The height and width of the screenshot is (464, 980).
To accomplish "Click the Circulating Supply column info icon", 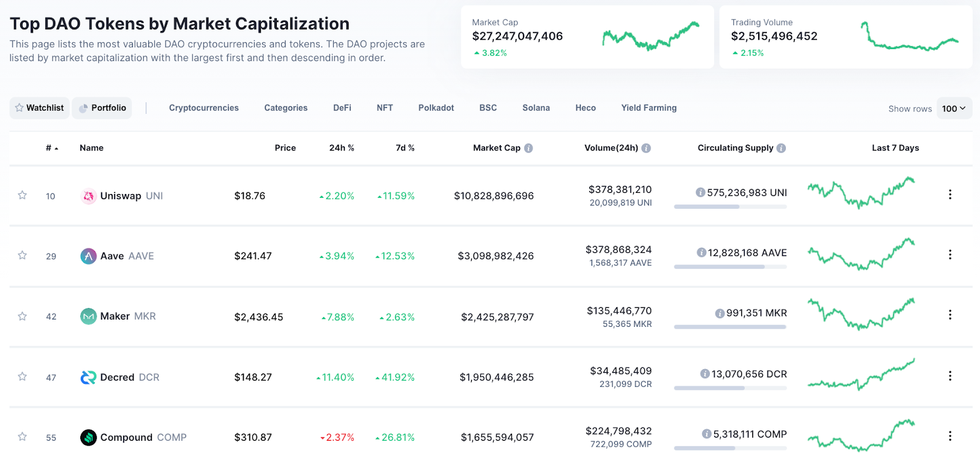I will (x=781, y=148).
